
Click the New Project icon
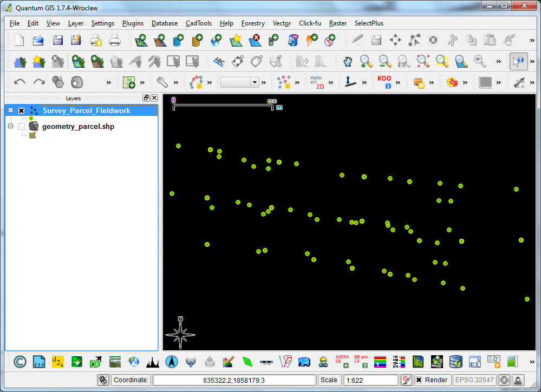(x=19, y=41)
